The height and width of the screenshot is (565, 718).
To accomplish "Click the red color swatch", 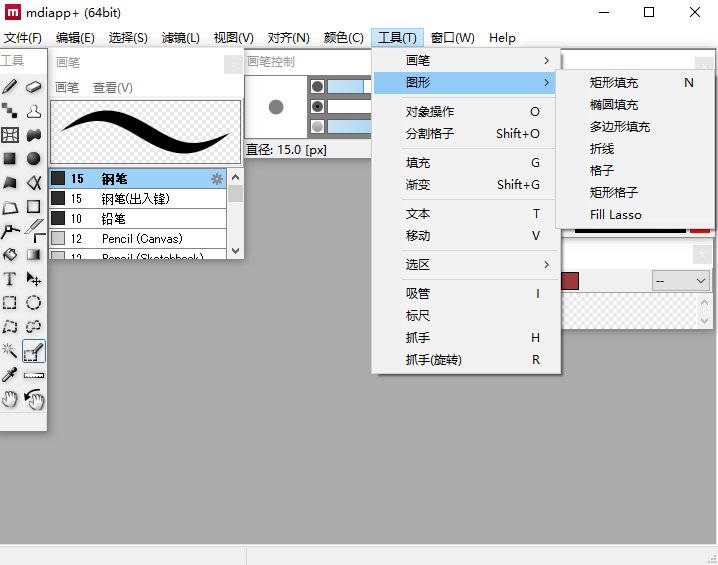I will point(570,281).
